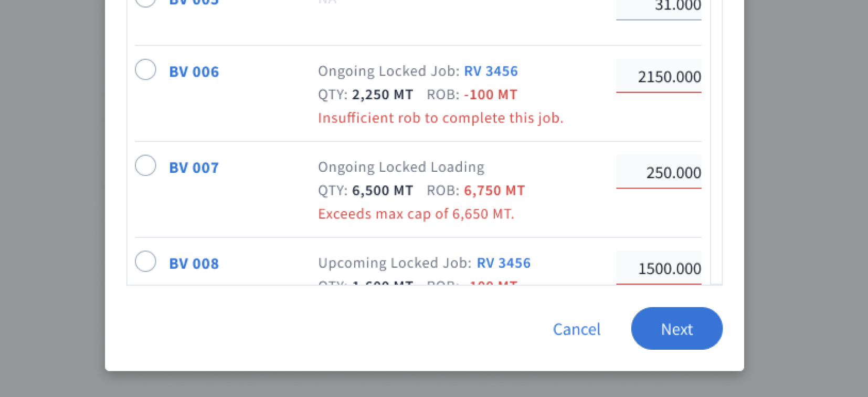This screenshot has width=868, height=397.
Task: Select the BV 007 radio button
Action: pyautogui.click(x=145, y=165)
